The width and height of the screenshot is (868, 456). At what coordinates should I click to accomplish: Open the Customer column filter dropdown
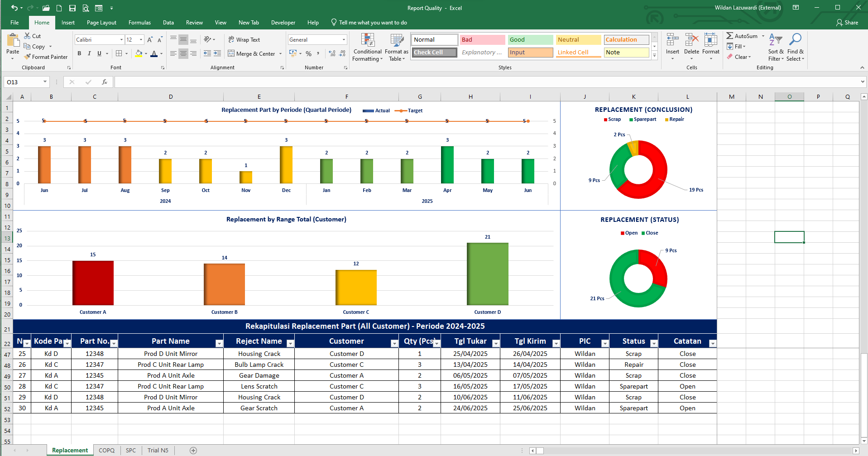click(394, 344)
